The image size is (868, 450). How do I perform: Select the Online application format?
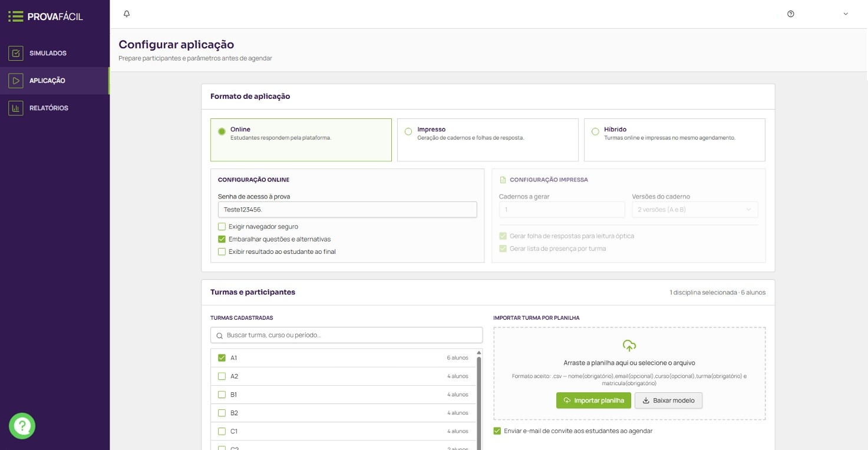(301, 140)
